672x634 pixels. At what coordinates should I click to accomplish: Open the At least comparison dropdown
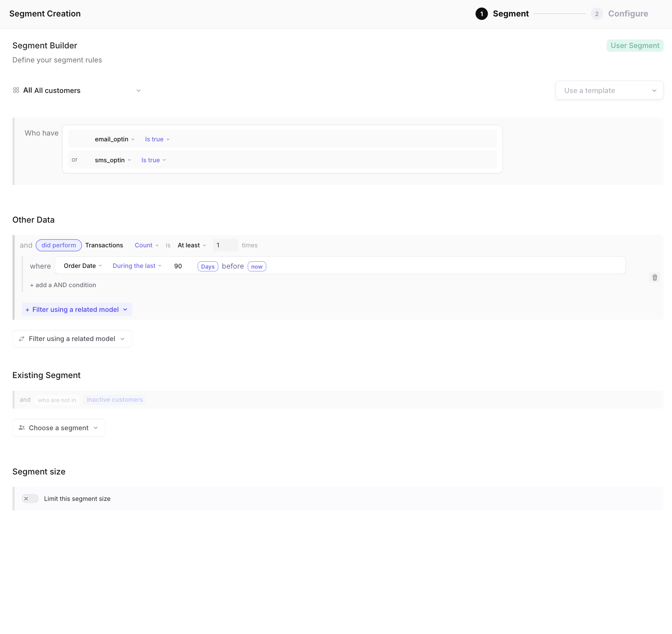pos(192,245)
